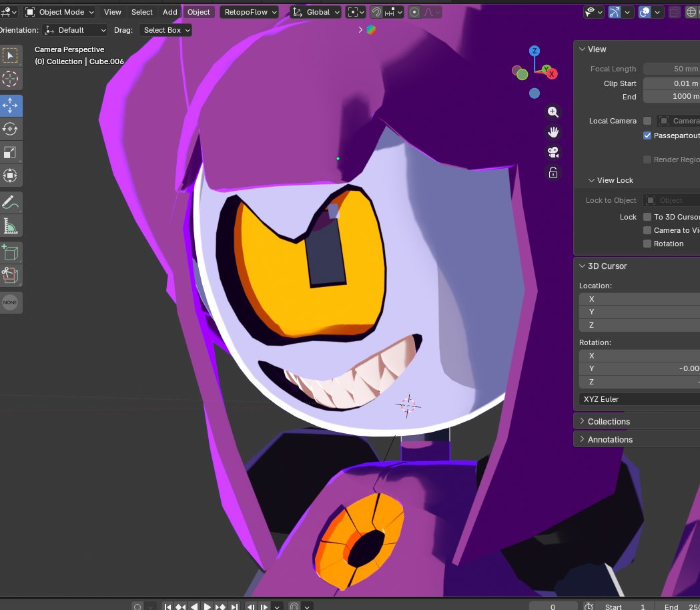Open the Object Mode dropdown
Image resolution: width=700 pixels, height=610 pixels.
(x=59, y=12)
